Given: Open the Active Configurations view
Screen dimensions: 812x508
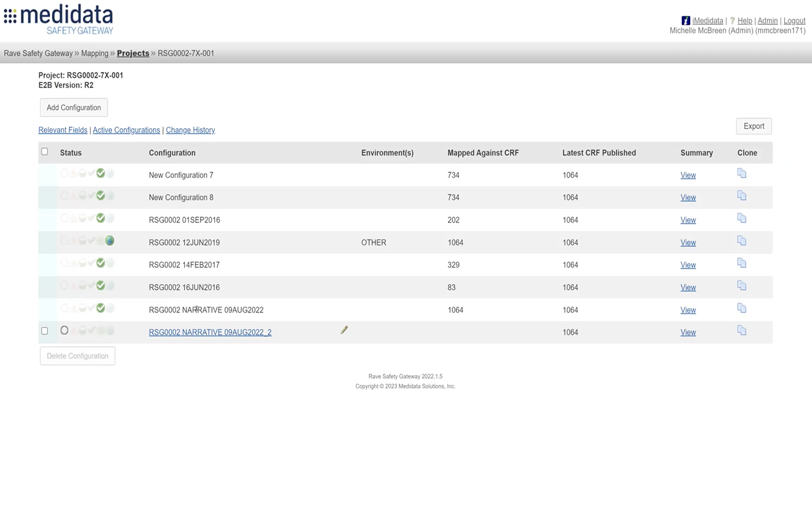Looking at the screenshot, I should (x=126, y=130).
